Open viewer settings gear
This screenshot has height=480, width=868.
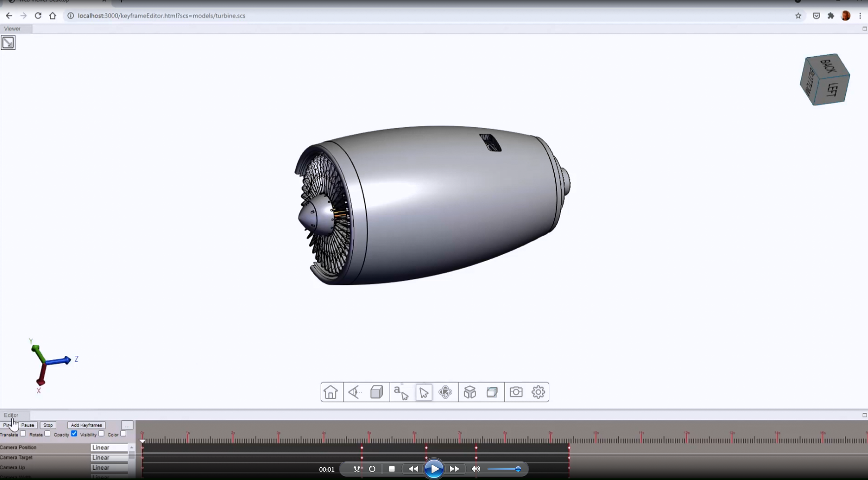point(538,392)
